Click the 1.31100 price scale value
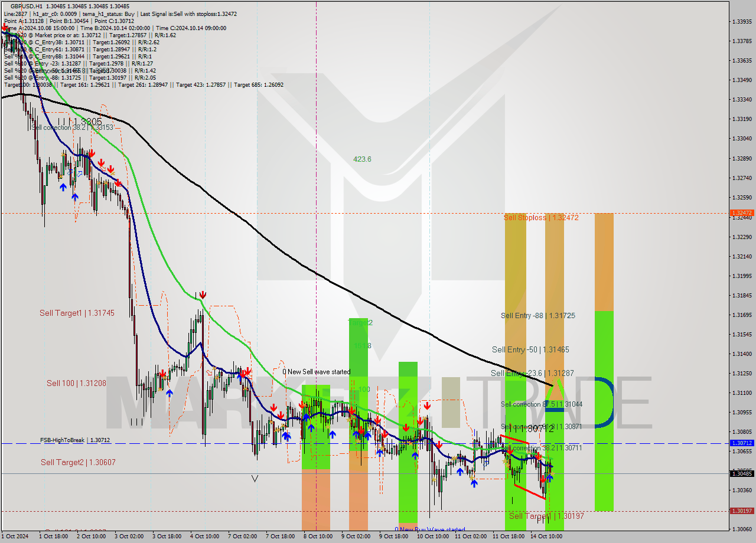 (742, 393)
